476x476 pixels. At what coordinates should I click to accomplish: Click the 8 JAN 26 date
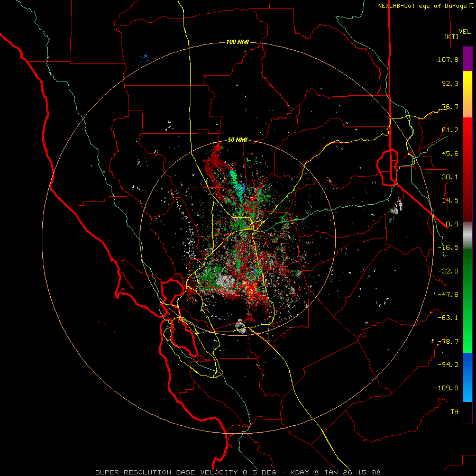[333, 472]
